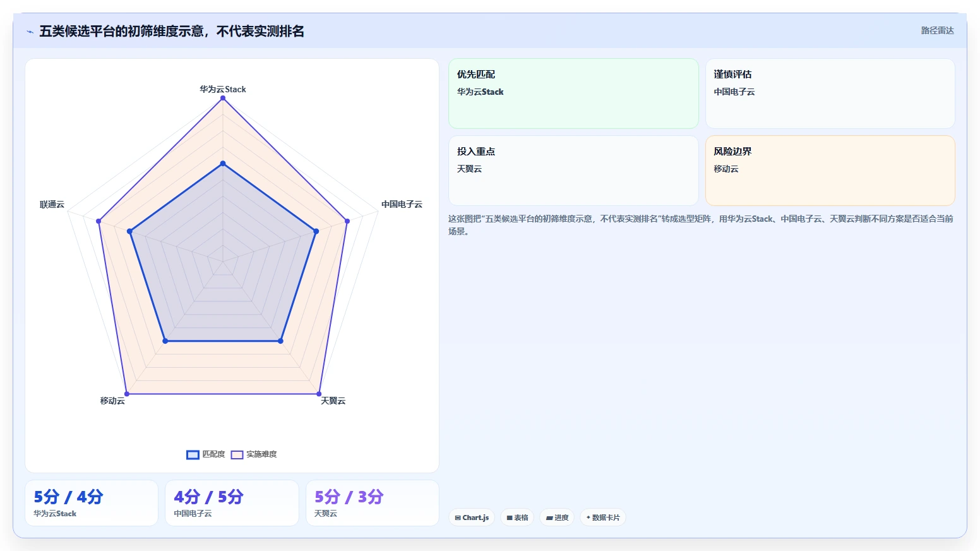The image size is (980, 551).
Task: Select the blue 匹配度 point on the 联通云 axis
Action: click(129, 231)
